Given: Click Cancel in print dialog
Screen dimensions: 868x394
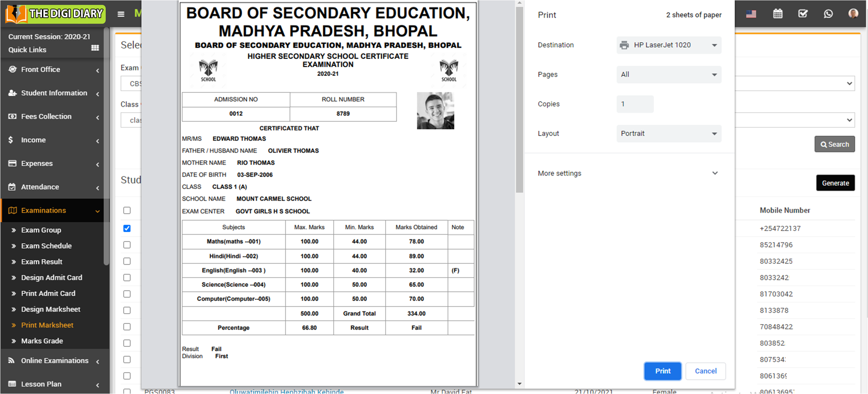Looking at the screenshot, I should (706, 371).
